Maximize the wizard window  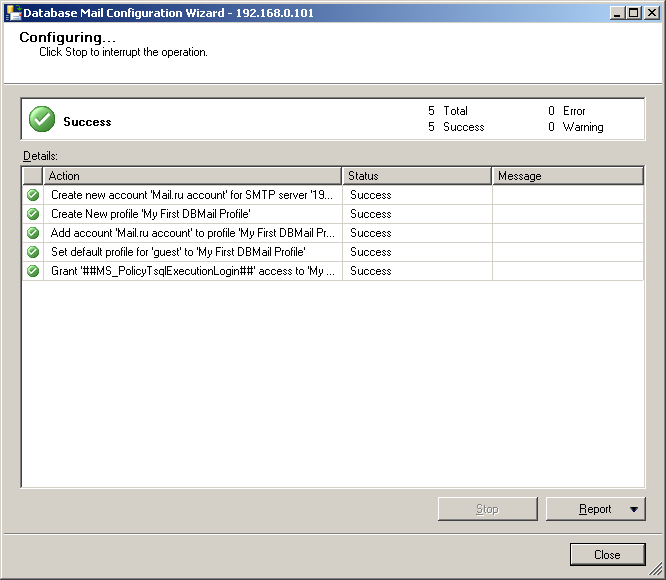pyautogui.click(x=633, y=13)
